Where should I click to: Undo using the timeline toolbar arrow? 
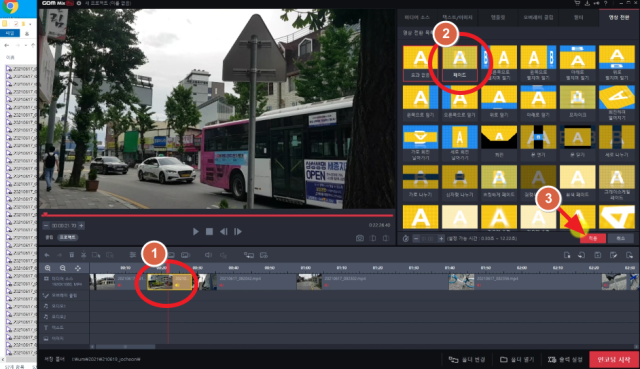(x=47, y=255)
